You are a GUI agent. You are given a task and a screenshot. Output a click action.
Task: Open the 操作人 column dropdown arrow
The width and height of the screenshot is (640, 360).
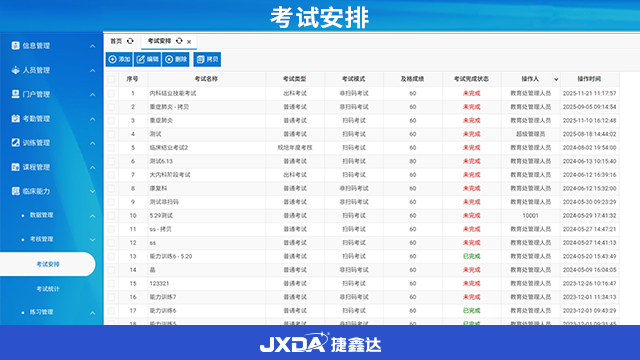(x=556, y=79)
